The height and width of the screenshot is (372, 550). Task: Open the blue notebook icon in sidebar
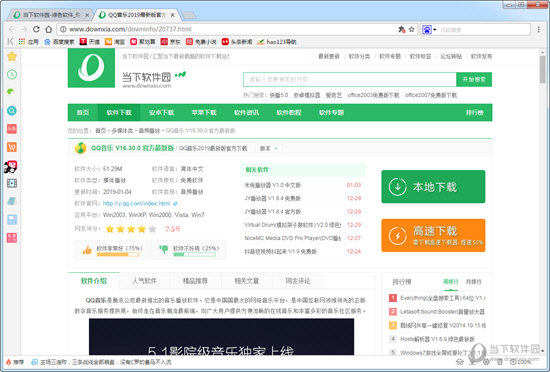(12, 201)
